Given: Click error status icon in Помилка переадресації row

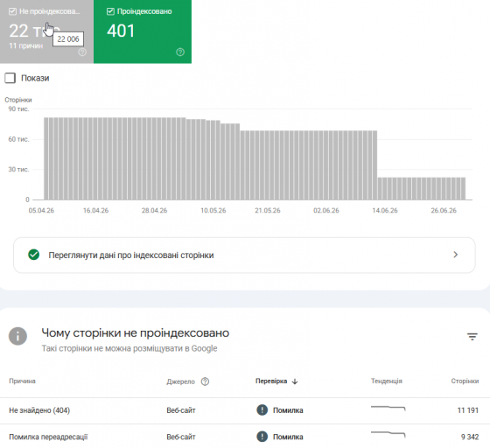Looking at the screenshot, I should point(262,437).
